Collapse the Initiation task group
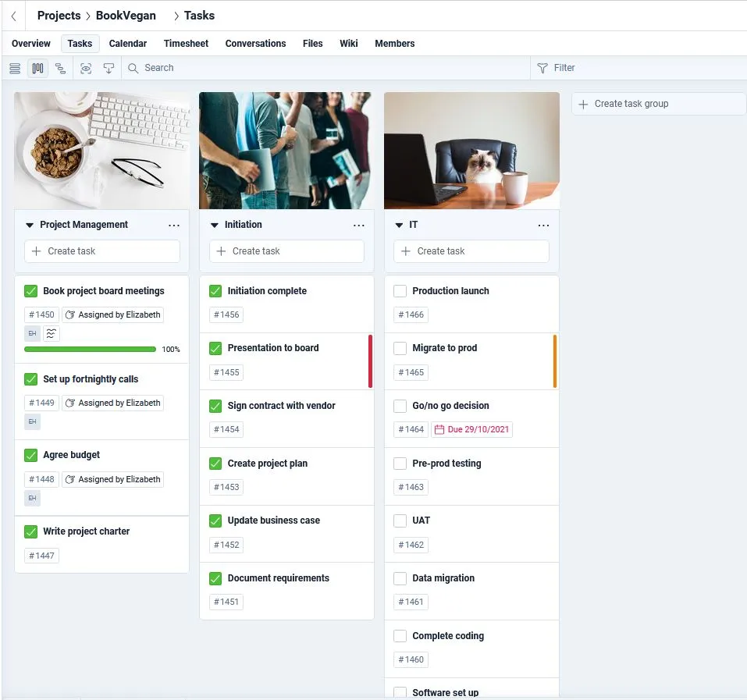Viewport: 747px width, 700px height. click(x=215, y=225)
